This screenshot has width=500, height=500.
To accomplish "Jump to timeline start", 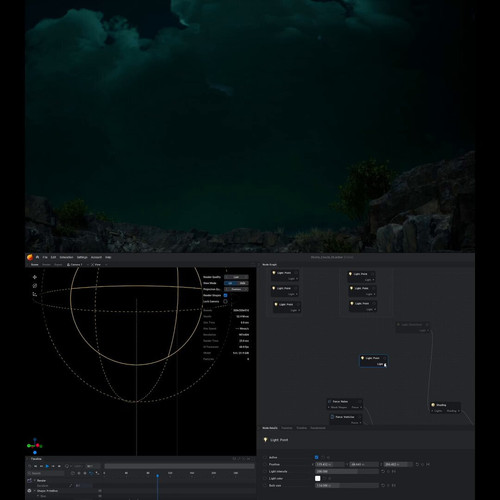I will tap(35, 466).
